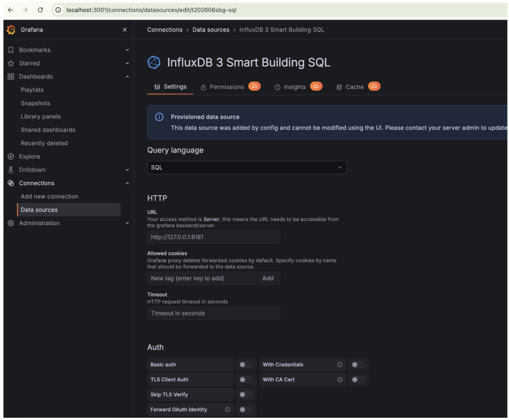Click the site info icon in address bar
The width and height of the screenshot is (509, 420).
tap(58, 10)
